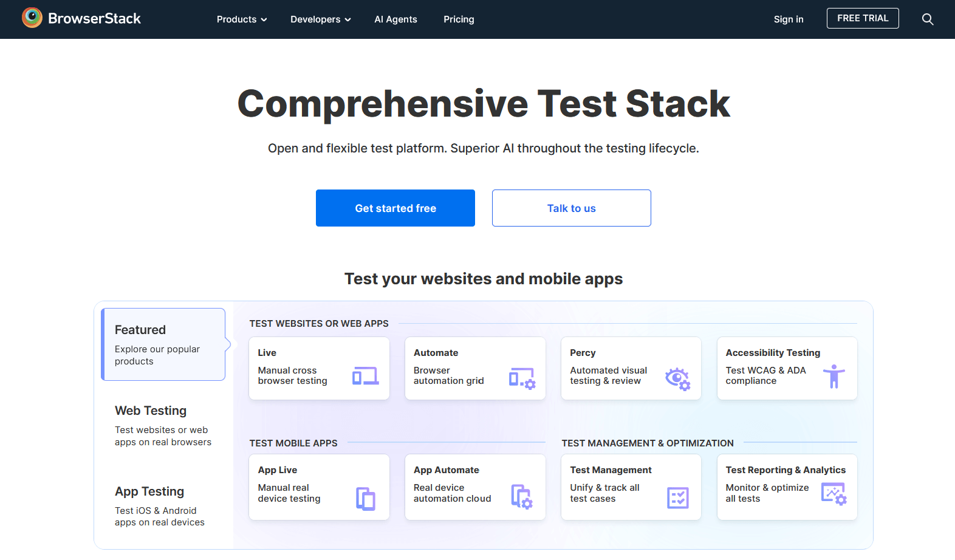Click 'Unify & track all test cases' text
Image resolution: width=955 pixels, height=560 pixels.
pyautogui.click(x=604, y=493)
